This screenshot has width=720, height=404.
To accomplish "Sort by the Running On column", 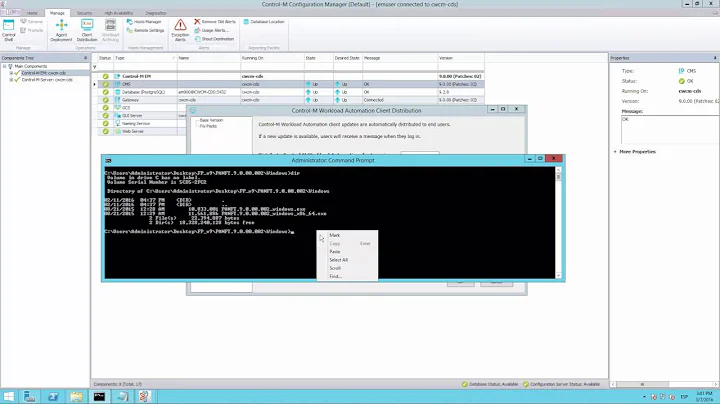I will click(x=272, y=58).
